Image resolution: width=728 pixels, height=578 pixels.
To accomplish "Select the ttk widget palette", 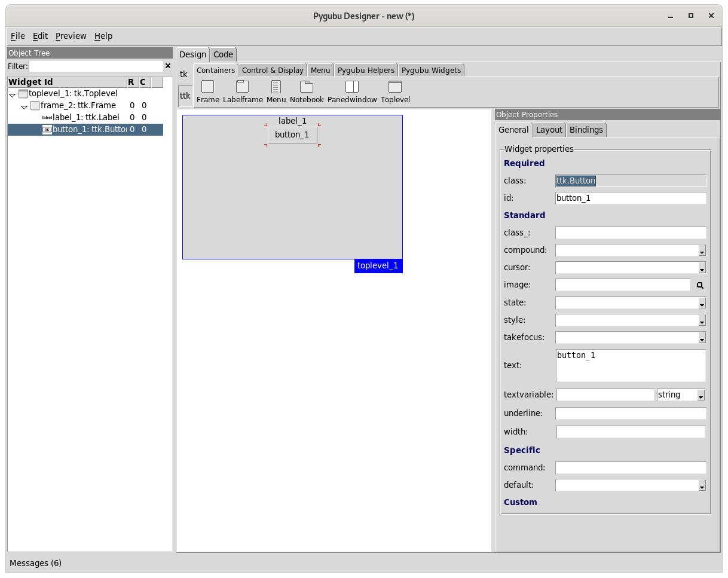I will click(x=184, y=95).
